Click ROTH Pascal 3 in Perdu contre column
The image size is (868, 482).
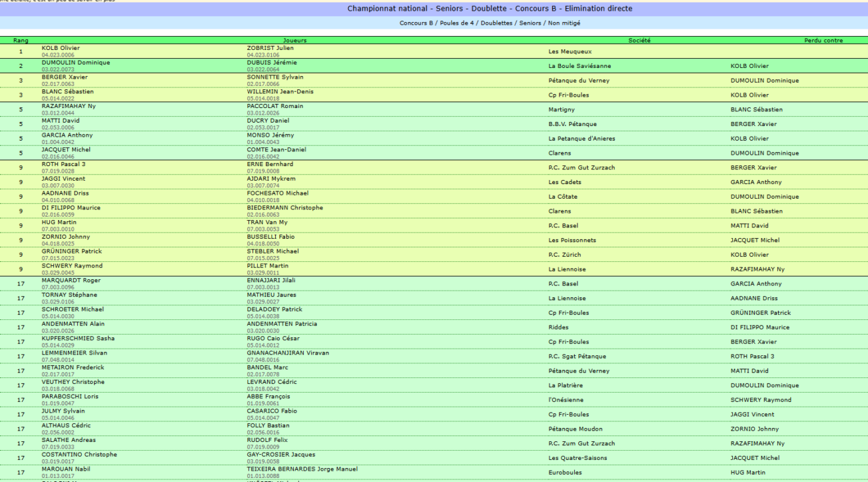(752, 357)
